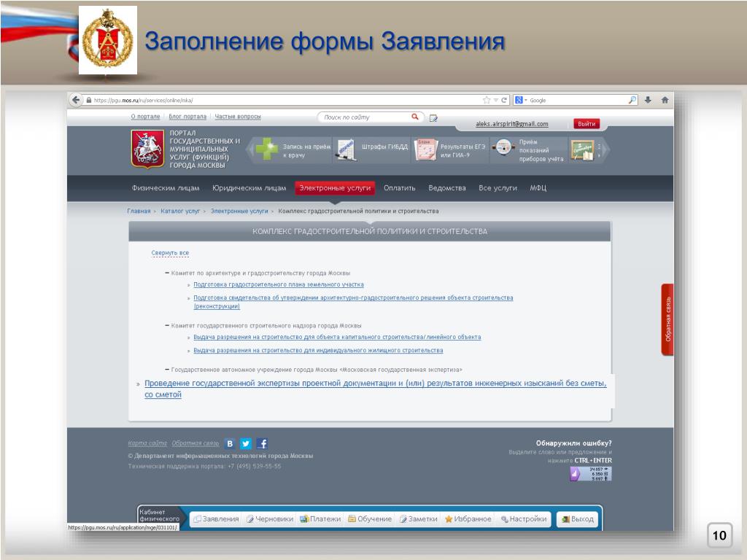This screenshot has width=747, height=560.
Task: Open the 'О портале' link
Action: 145,116
